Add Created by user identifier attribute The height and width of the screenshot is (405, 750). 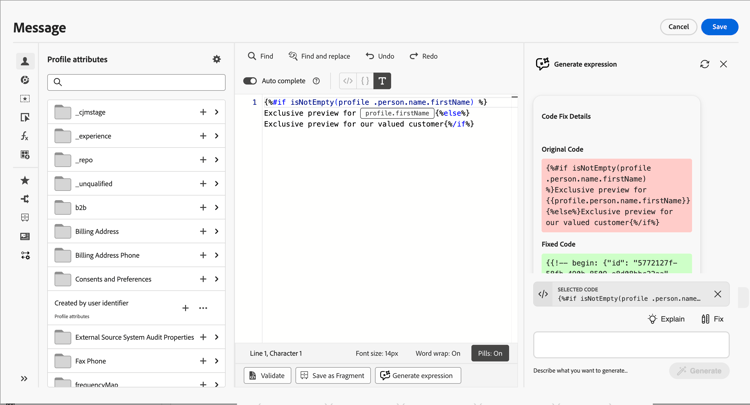(x=185, y=308)
